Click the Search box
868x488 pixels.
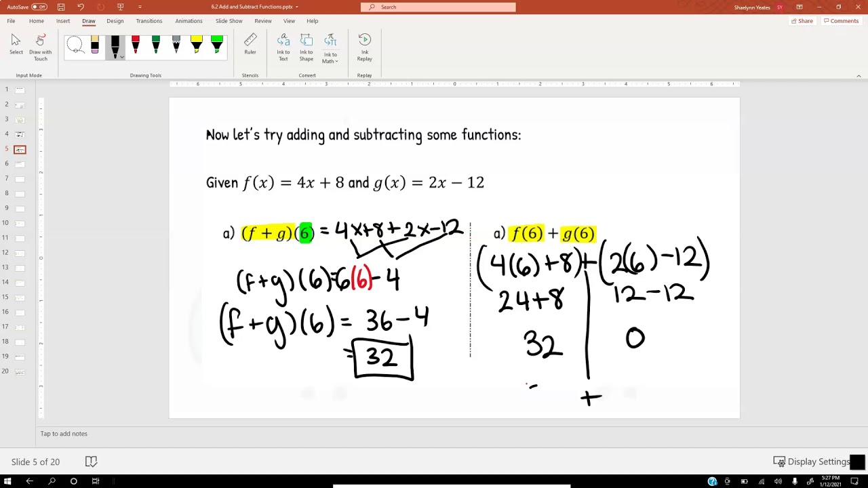[x=438, y=7]
